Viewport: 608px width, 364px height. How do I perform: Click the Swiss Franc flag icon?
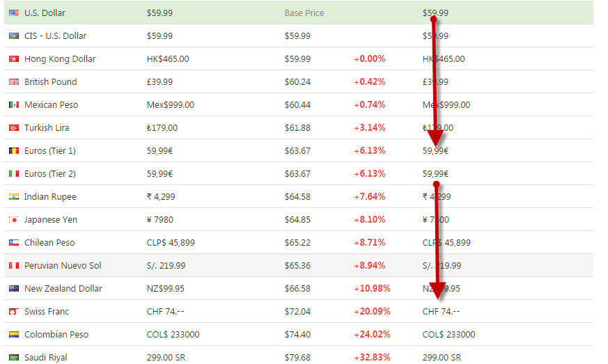13,312
